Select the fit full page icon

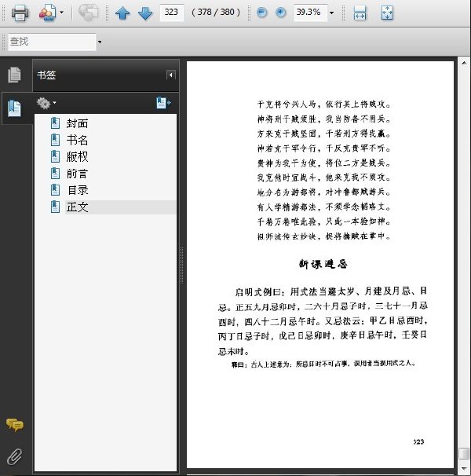coord(387,13)
